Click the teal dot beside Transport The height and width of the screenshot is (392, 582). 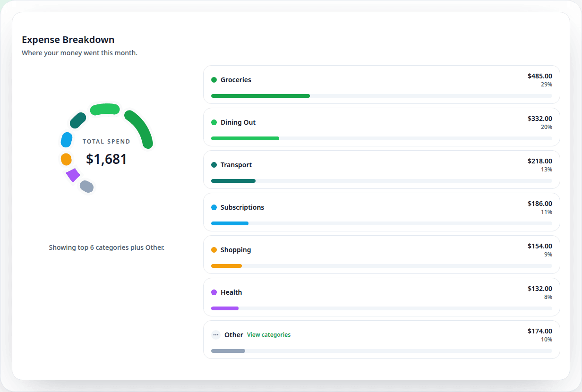[214, 165]
